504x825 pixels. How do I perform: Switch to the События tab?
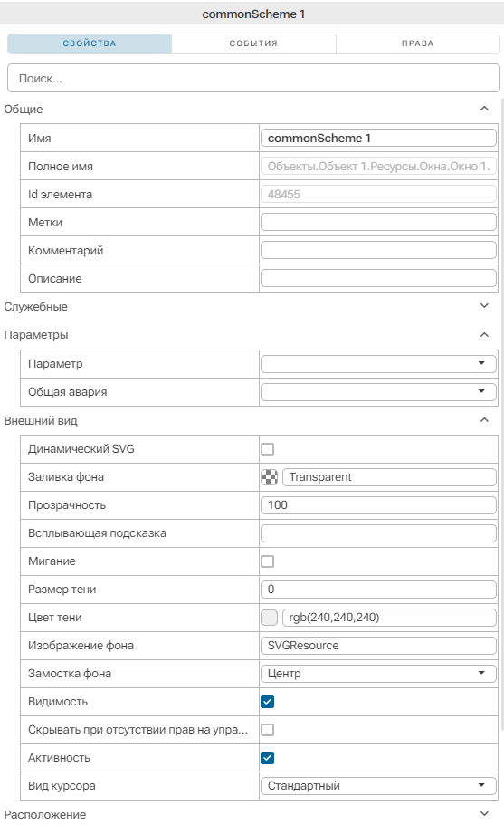pos(253,43)
